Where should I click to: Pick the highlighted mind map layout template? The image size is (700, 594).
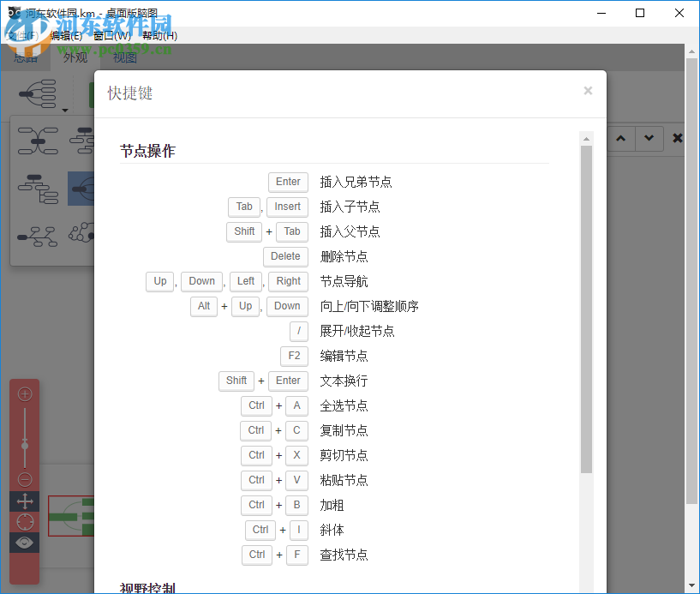click(x=81, y=189)
